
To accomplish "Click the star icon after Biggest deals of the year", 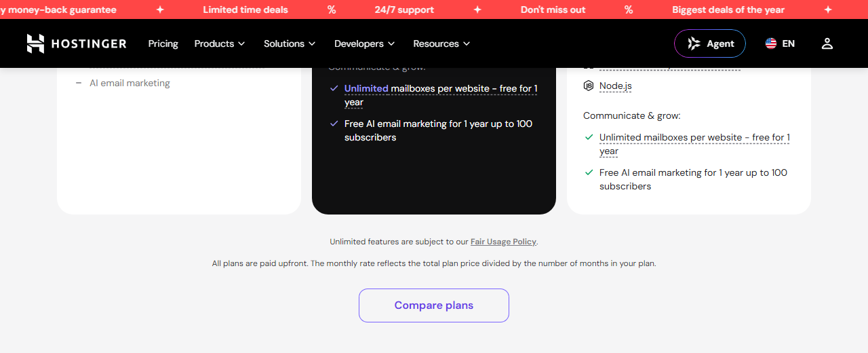I will 828,10.
